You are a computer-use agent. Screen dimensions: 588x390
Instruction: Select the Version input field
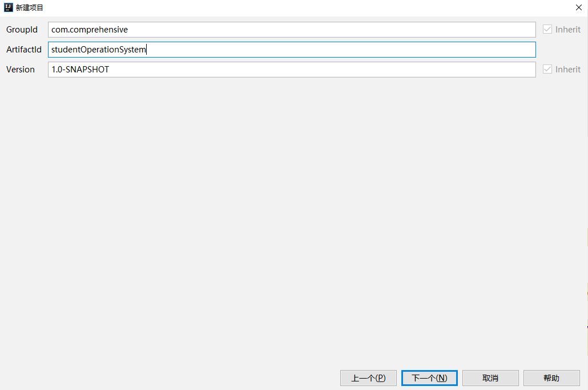(292, 70)
